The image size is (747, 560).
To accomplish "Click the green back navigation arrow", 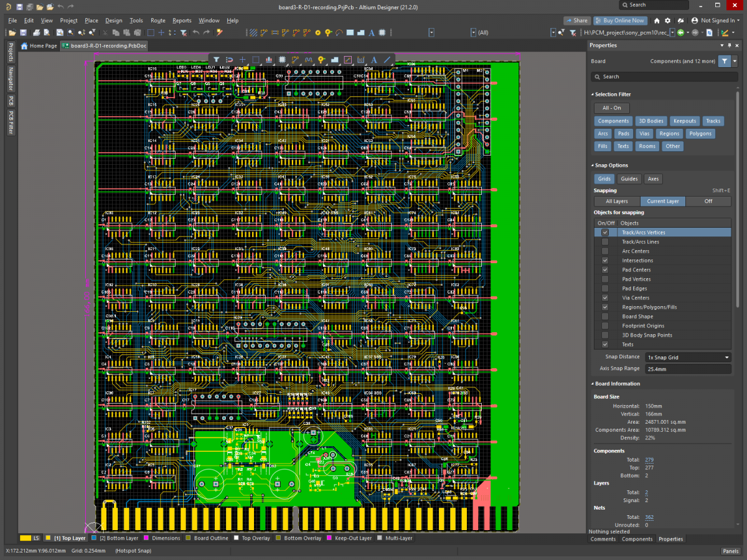I will click(680, 32).
